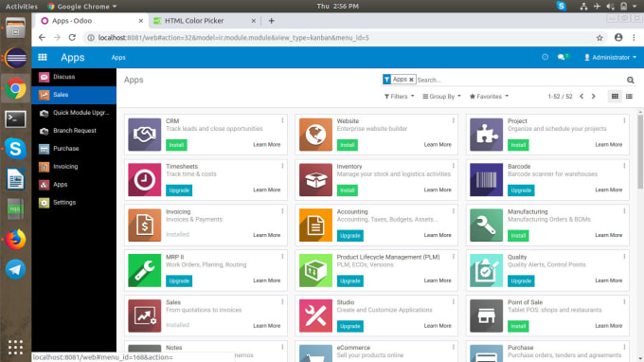Viewport: 644px width, 362px height.
Task: Open Telegram from the Ubuntu dock
Action: coord(15,269)
